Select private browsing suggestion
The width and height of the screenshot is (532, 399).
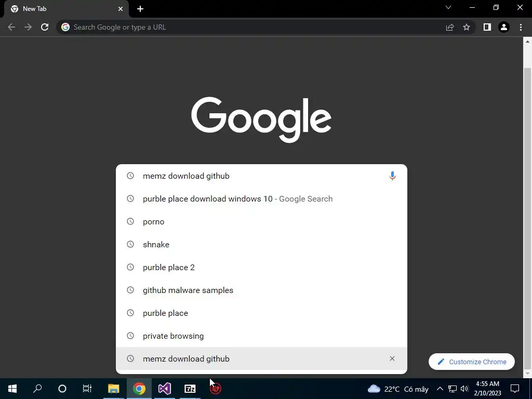(261, 336)
